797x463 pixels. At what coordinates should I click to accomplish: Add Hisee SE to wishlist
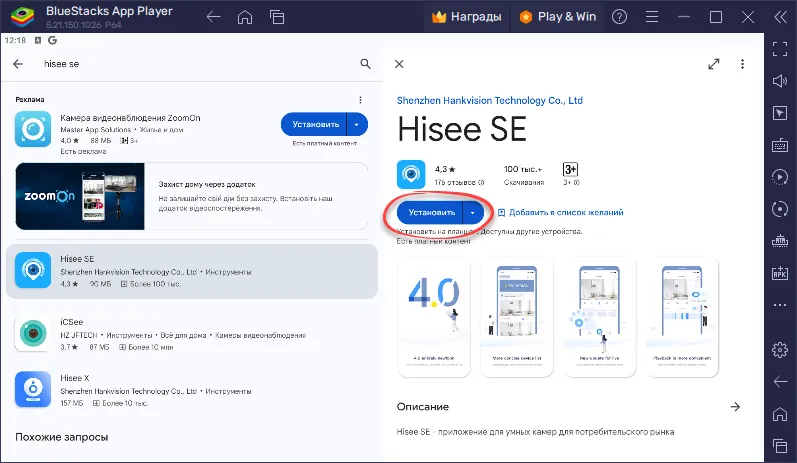click(x=560, y=212)
